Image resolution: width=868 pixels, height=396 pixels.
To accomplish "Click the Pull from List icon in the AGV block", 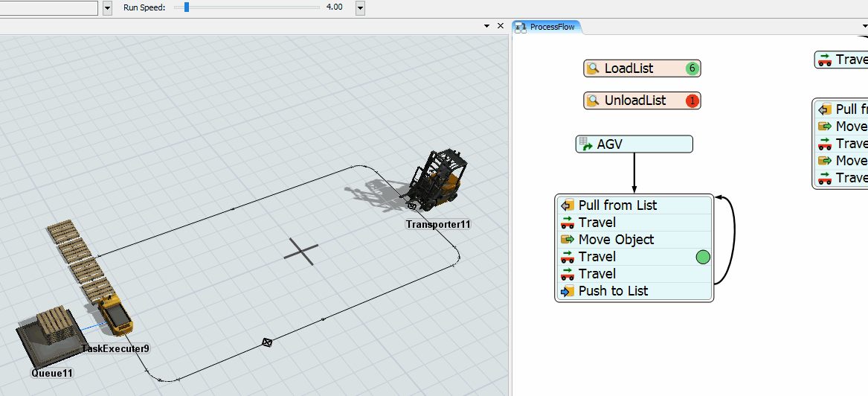I will click(568, 205).
